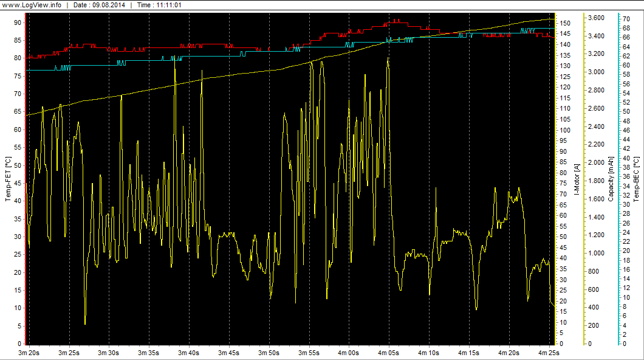644x360 pixels.
Task: Select the 3m 30s time axis label
Action: tap(108, 353)
